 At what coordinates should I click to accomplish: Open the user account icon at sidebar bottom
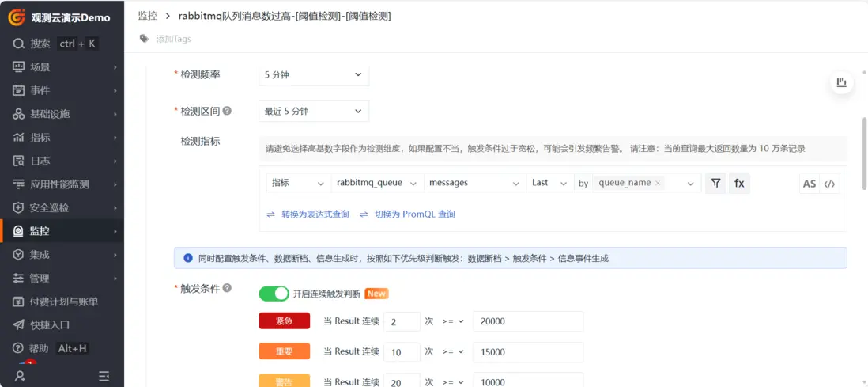[x=20, y=376]
